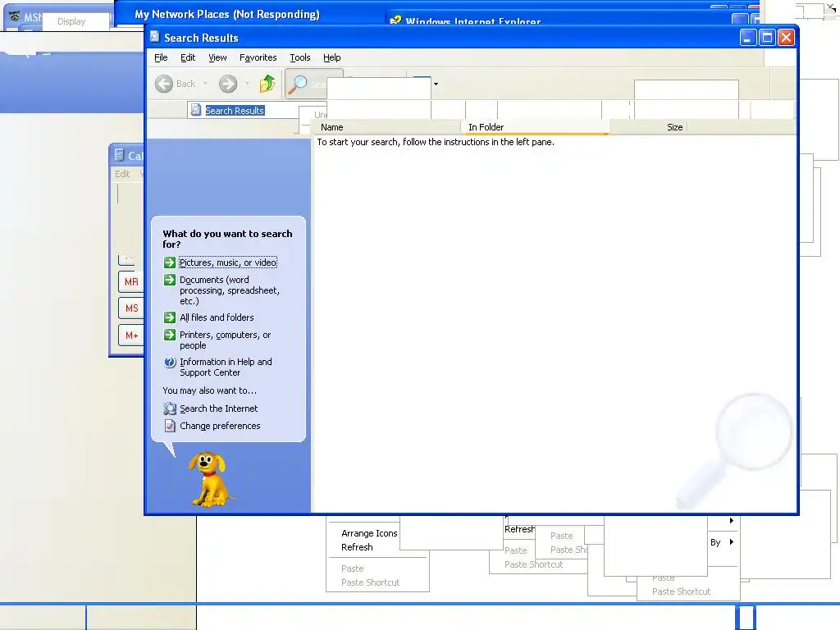840x630 pixels.
Task: Minimize the Search Results window
Action: click(x=748, y=38)
